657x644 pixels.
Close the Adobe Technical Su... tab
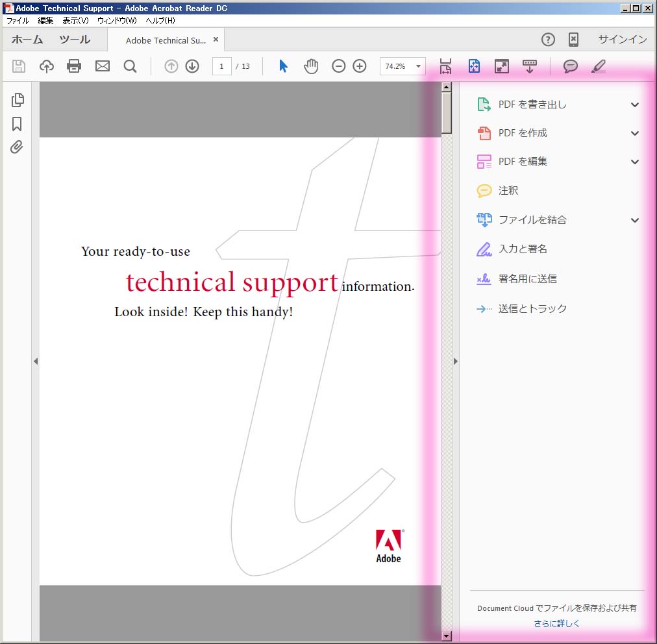pos(216,40)
